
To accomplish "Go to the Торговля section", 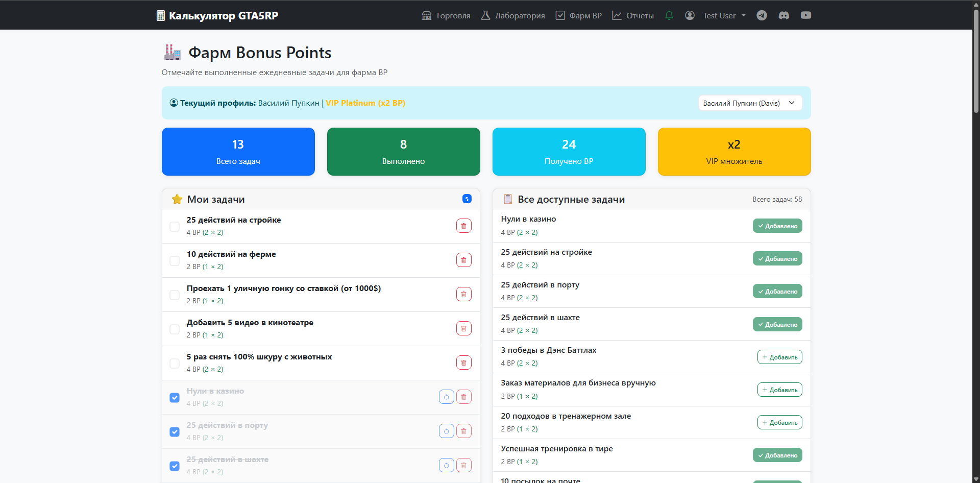I will 446,15.
